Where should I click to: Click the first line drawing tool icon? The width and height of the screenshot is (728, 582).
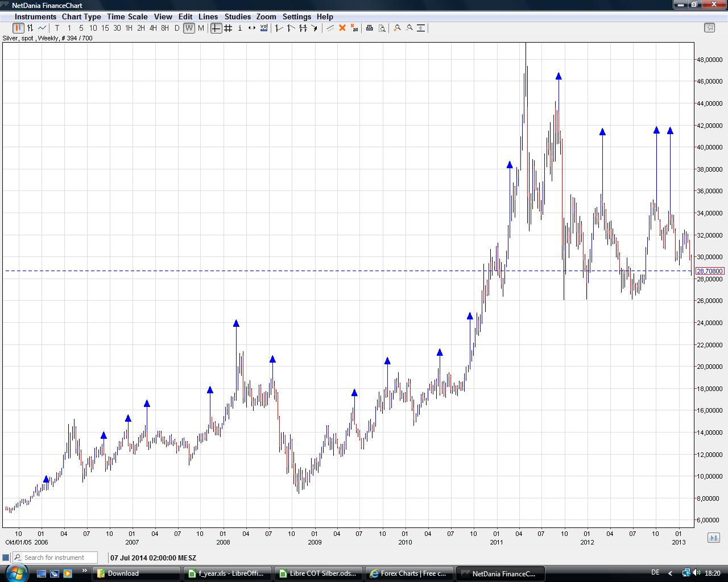(x=279, y=28)
